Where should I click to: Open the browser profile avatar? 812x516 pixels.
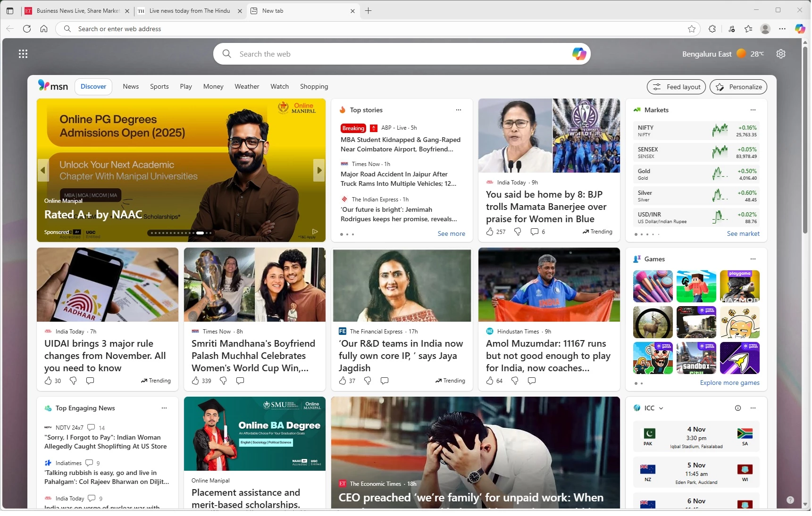[x=765, y=29]
